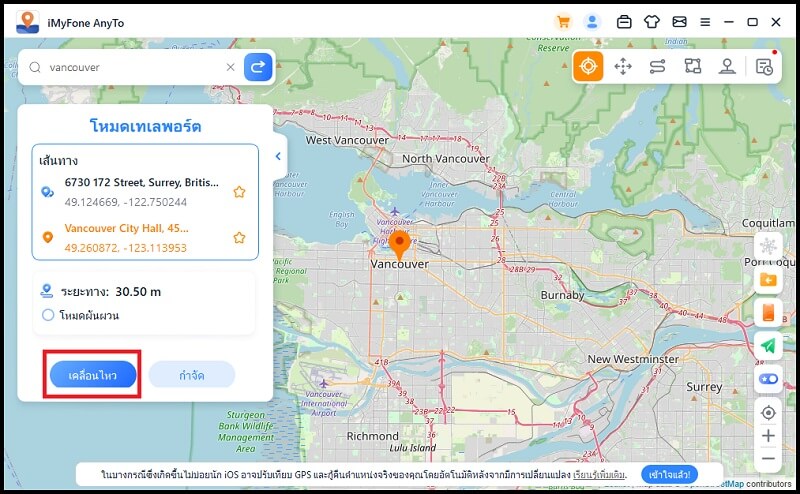Viewport: 800px width, 494px height.
Task: Click the coordinates 49.260872, -123.113953
Action: pyautogui.click(x=126, y=248)
